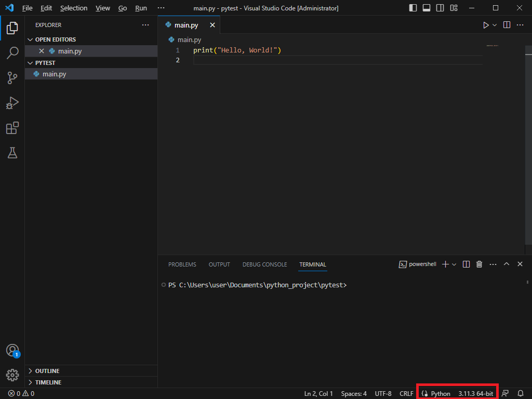Toggle the bottom panel layout button
The width and height of the screenshot is (532, 399).
427,8
